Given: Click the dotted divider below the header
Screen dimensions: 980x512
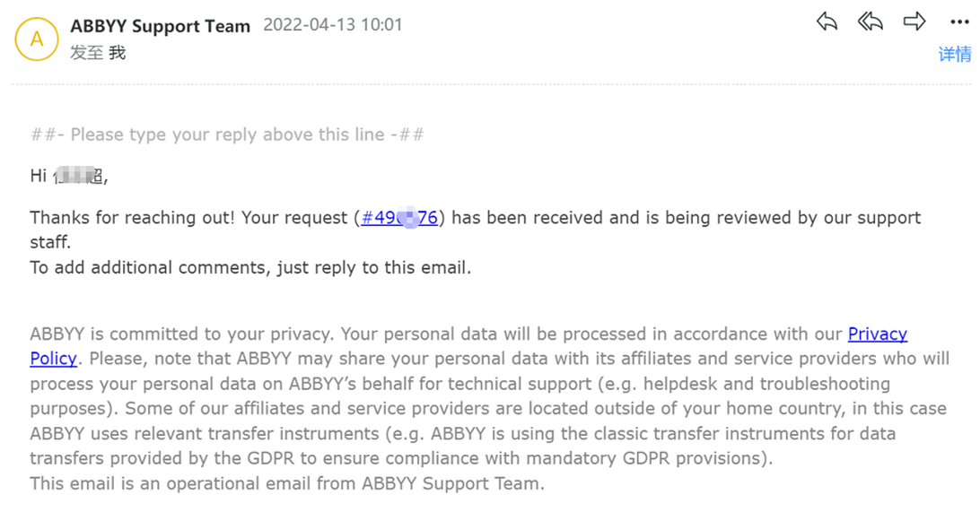Looking at the screenshot, I should 490,84.
